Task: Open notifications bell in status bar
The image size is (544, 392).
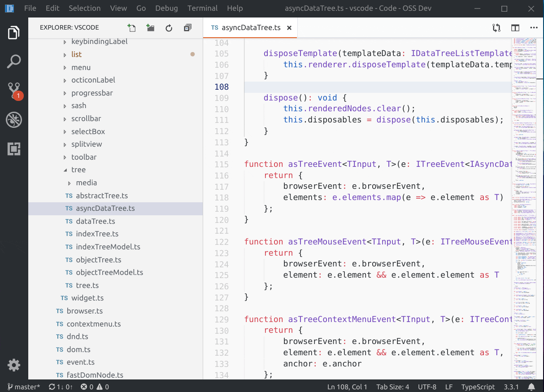Action: pyautogui.click(x=531, y=387)
